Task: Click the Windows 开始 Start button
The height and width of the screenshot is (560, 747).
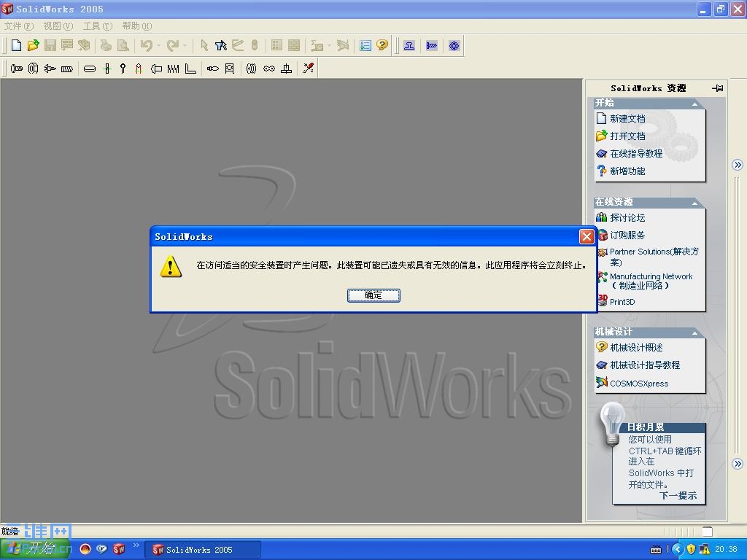Action: coord(36,549)
